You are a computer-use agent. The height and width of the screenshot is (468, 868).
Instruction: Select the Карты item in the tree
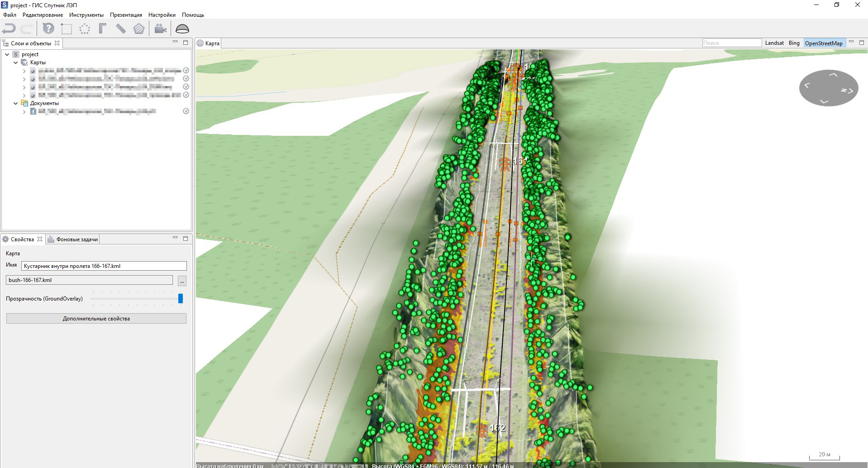[38, 62]
